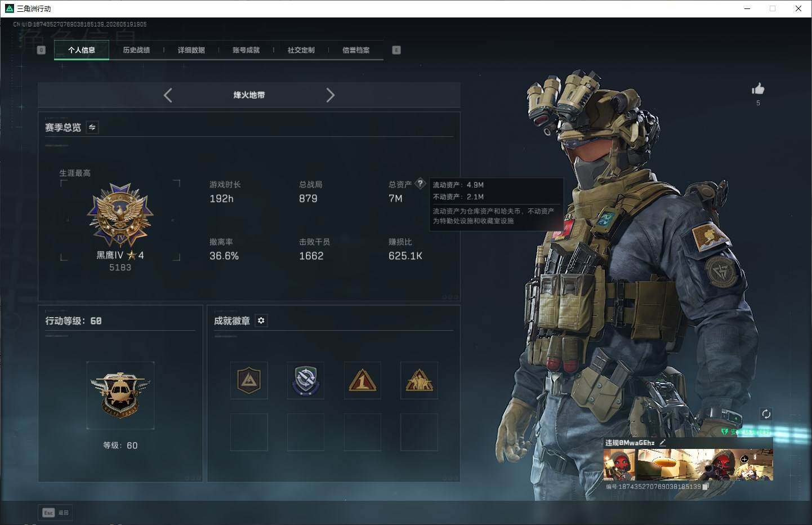Click the 总资产 value 7M
The width and height of the screenshot is (812, 525).
[x=395, y=199]
